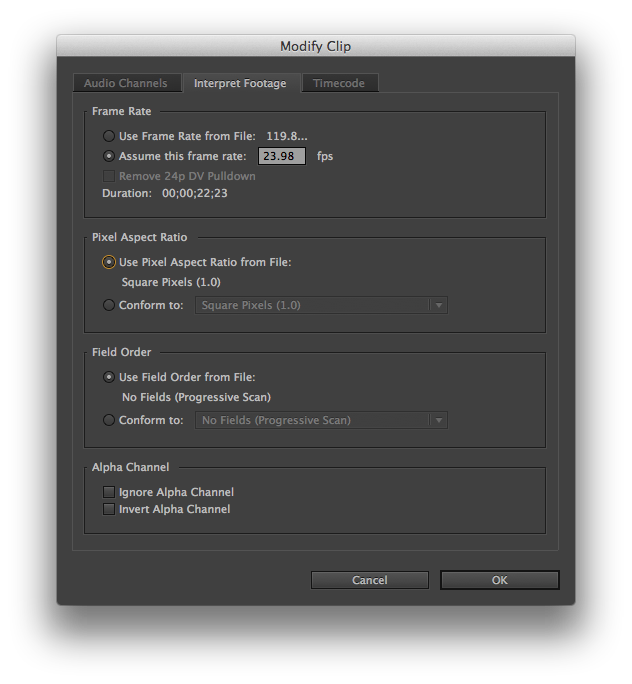632x684 pixels.
Task: Select the Interpret Footage tab
Action: pos(240,83)
